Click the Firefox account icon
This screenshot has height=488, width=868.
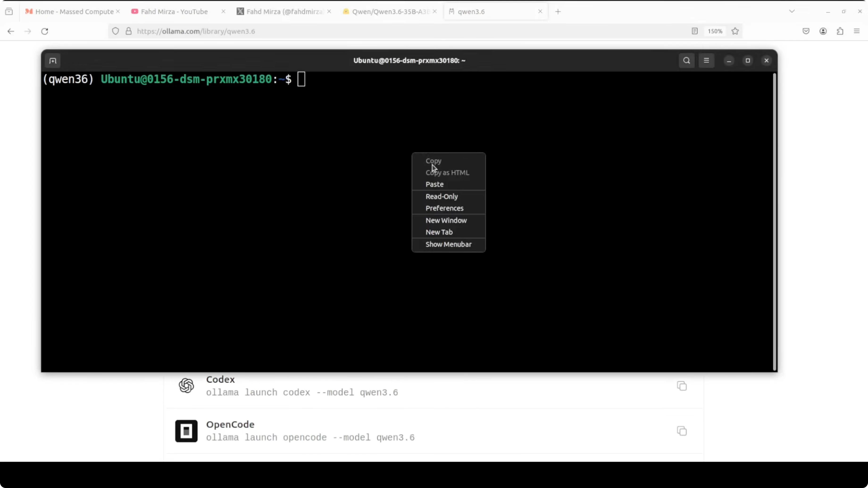823,31
